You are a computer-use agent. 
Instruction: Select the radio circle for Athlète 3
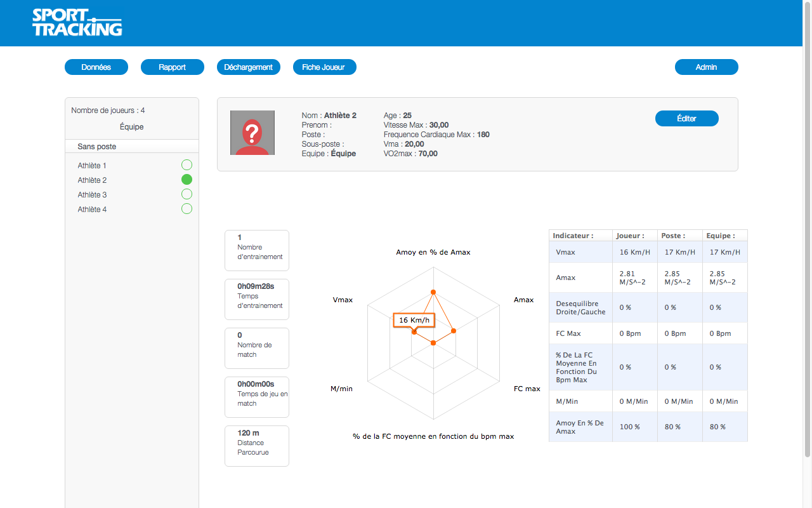point(187,194)
